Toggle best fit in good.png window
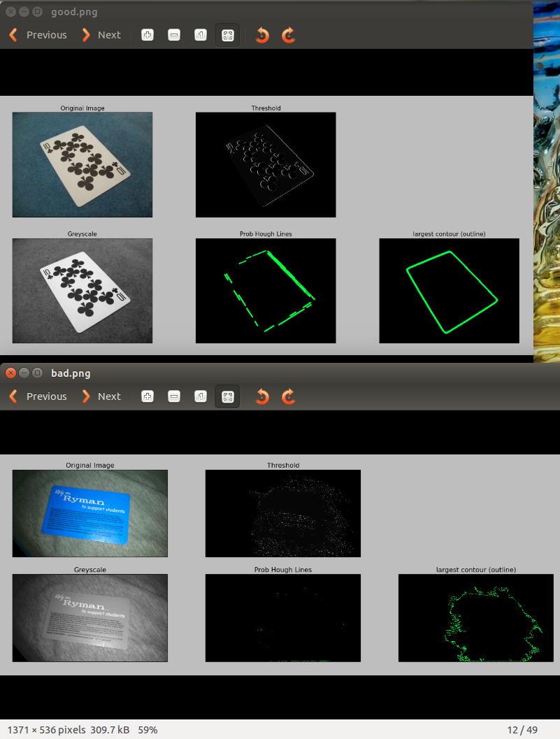Image resolution: width=560 pixels, height=739 pixels. [227, 36]
